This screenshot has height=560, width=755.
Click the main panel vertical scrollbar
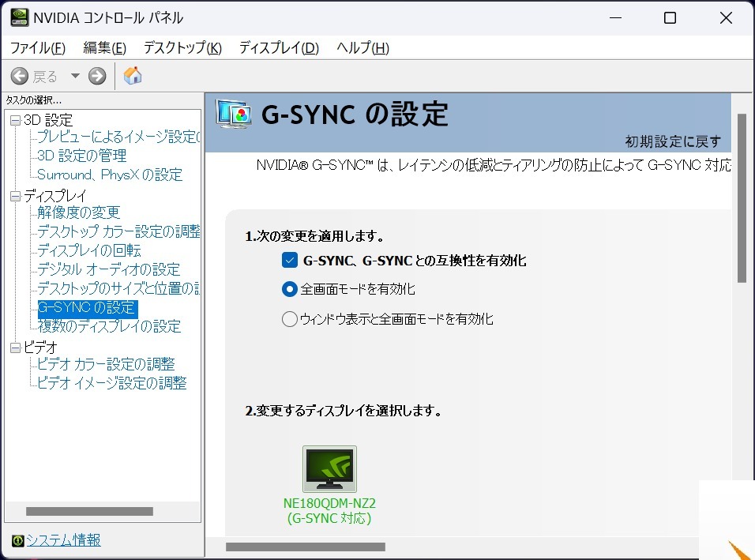742,198
